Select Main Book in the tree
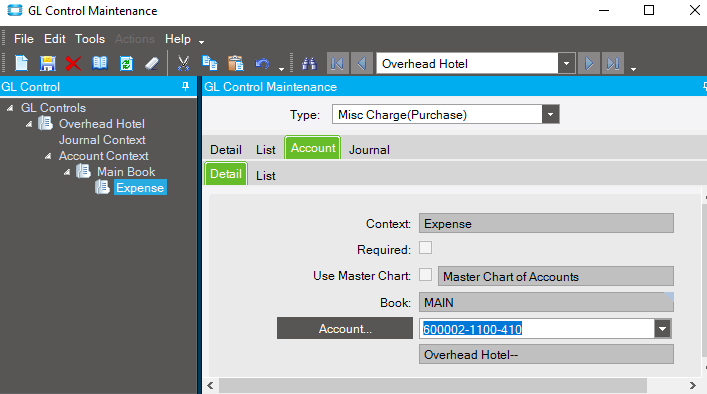 126,172
